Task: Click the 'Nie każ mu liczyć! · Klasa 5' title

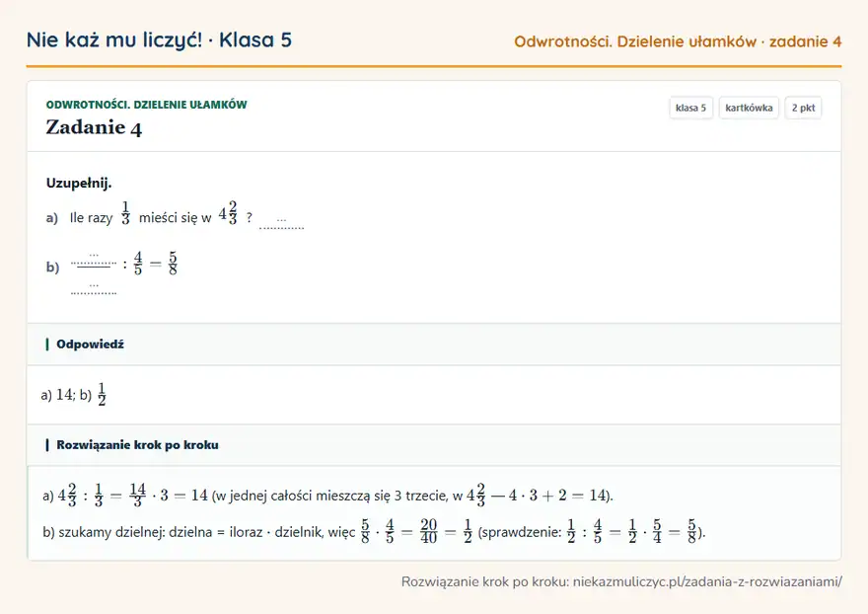Action: (159, 39)
